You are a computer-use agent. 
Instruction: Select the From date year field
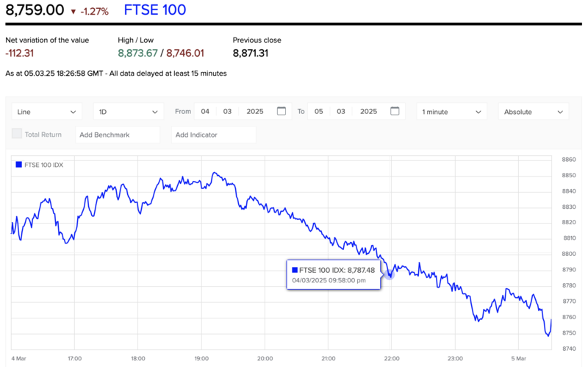255,112
